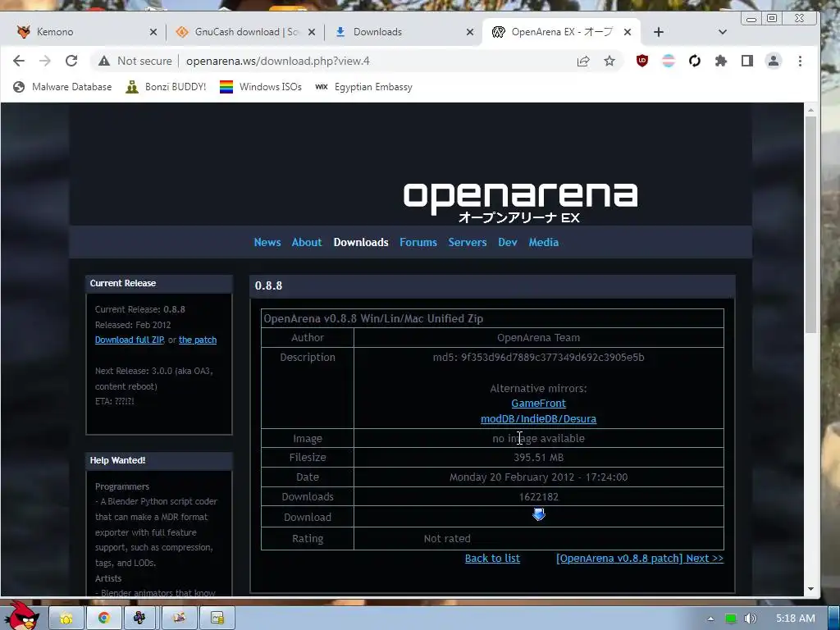
Task: Go back with the browser back arrow
Action: point(19,61)
